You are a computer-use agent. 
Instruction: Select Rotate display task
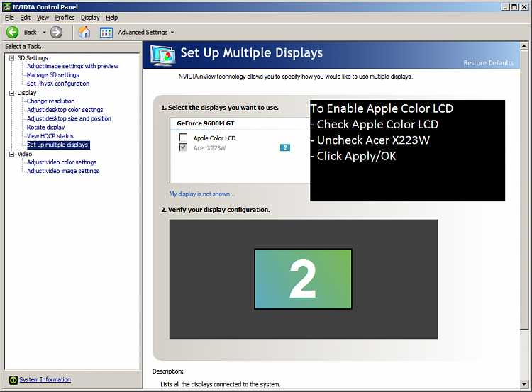[45, 127]
